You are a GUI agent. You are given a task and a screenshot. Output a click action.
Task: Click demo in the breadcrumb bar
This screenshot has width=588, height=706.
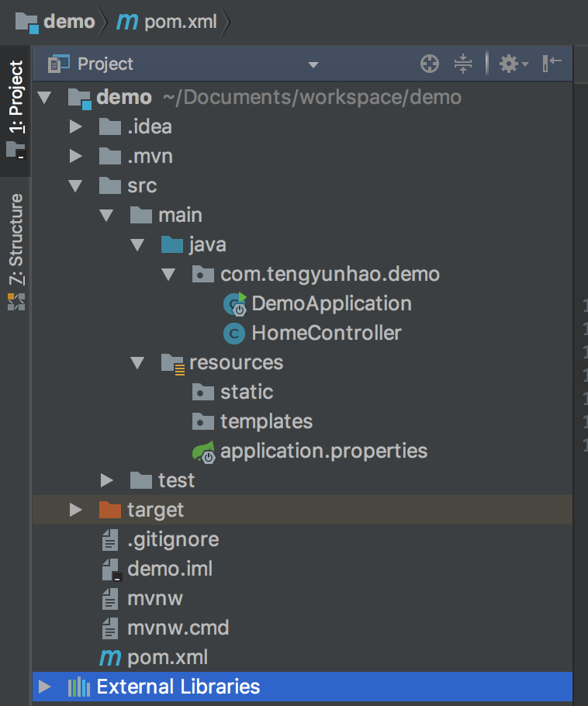tap(68, 22)
